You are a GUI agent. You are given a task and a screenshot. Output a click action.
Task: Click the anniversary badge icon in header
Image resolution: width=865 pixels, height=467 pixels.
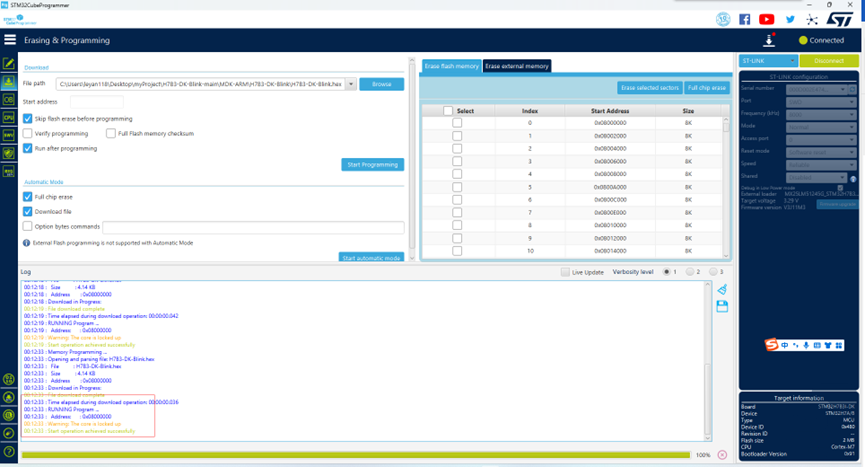coord(723,19)
